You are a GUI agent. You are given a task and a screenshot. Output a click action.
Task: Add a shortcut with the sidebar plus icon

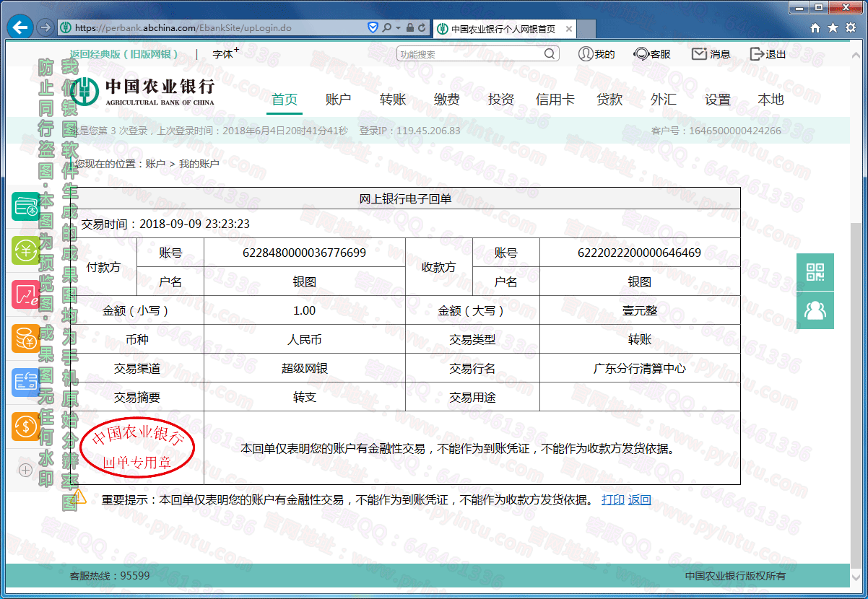pyautogui.click(x=25, y=470)
